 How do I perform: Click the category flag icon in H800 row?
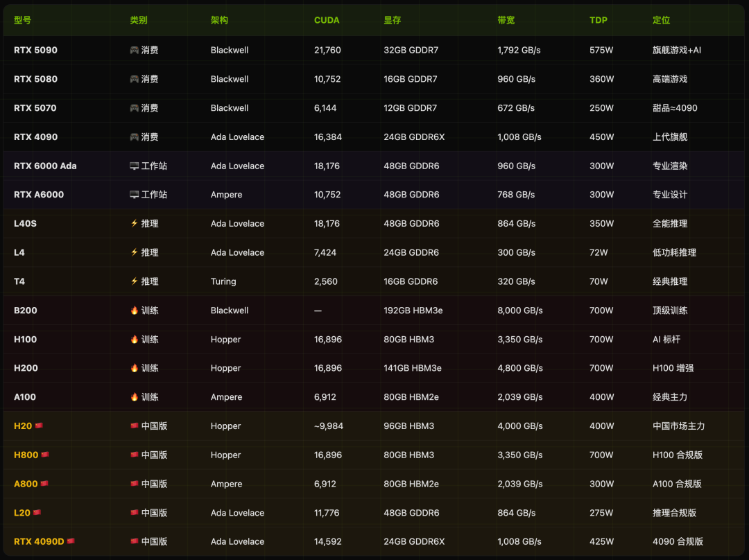[x=135, y=455]
